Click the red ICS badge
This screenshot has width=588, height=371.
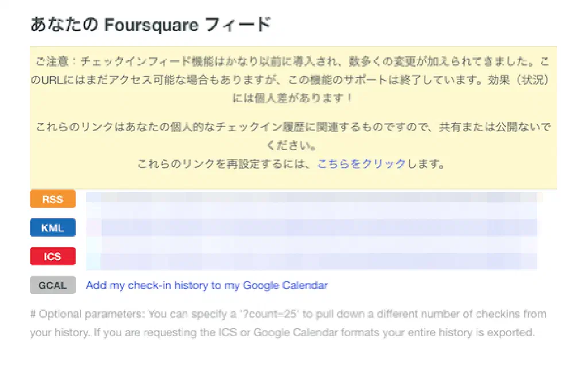[x=52, y=256]
